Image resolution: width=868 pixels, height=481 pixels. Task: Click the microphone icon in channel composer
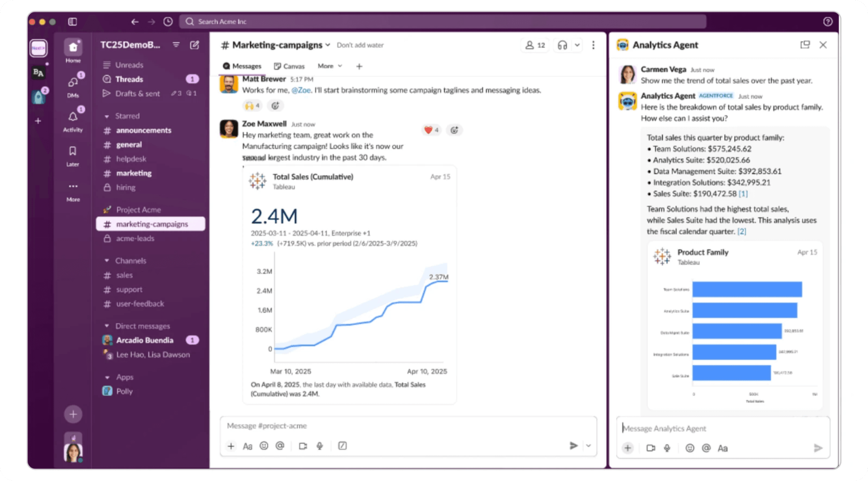click(320, 446)
